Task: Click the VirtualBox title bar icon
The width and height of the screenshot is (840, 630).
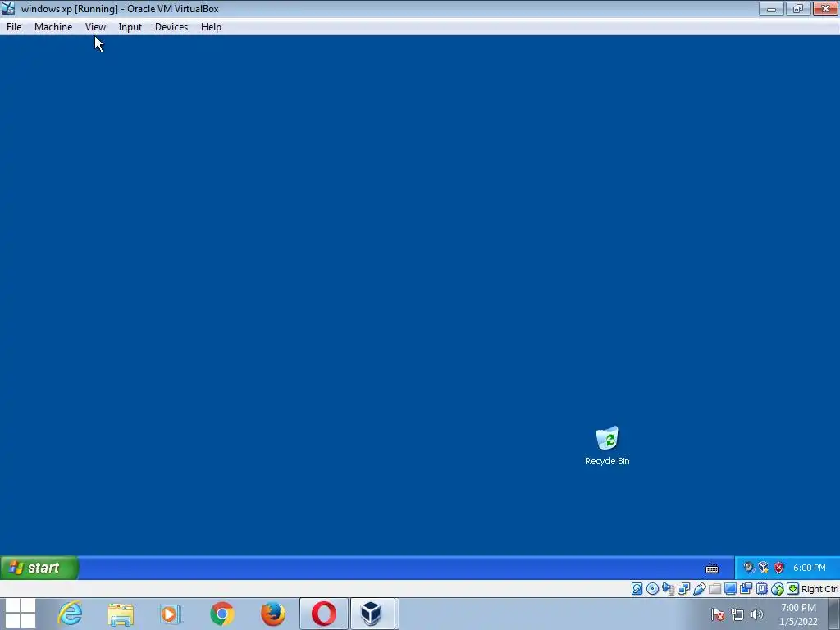Action: (x=8, y=8)
